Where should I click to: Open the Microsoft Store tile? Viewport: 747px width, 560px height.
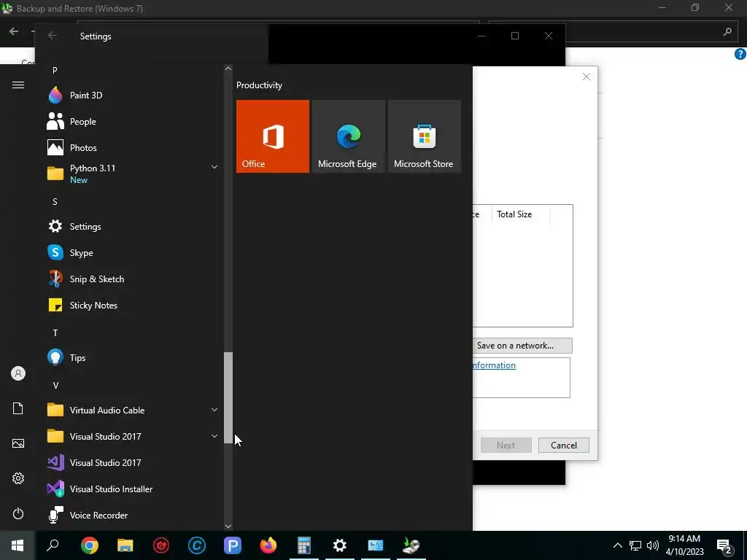tap(425, 136)
